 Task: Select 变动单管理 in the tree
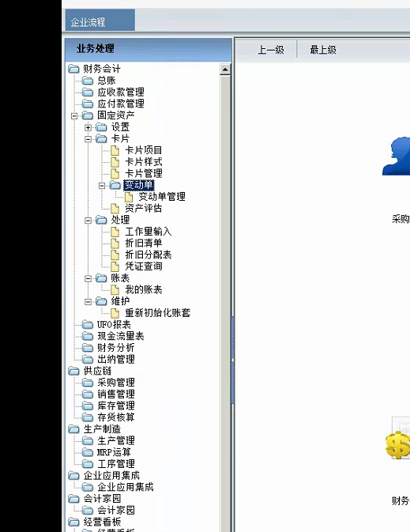(x=162, y=197)
